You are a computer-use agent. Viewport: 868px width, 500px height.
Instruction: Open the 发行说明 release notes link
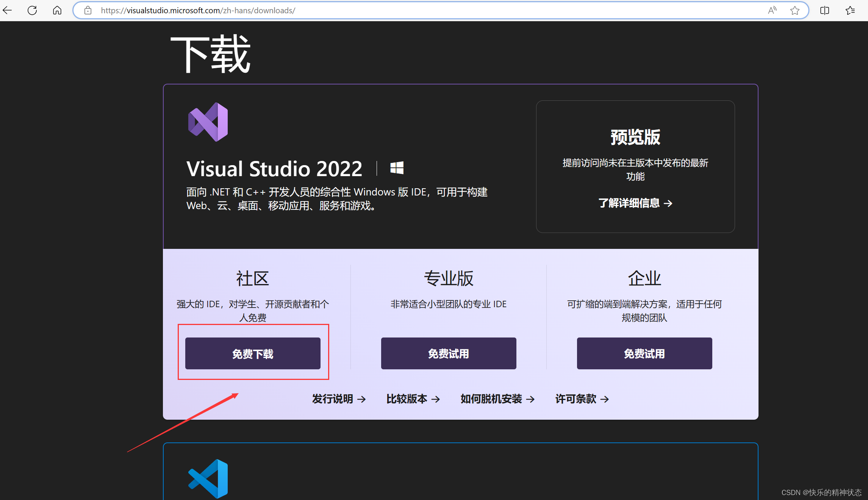pos(339,399)
